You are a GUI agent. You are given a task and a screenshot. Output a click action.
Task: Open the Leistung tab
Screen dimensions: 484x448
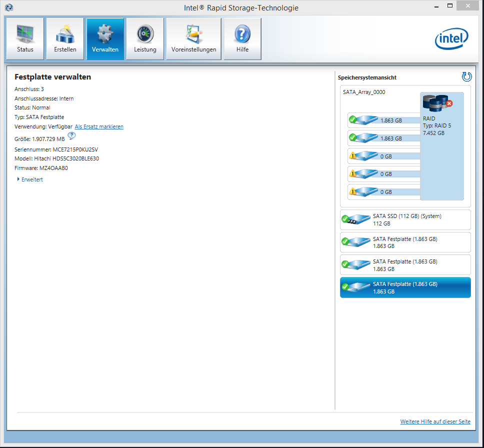coord(145,39)
